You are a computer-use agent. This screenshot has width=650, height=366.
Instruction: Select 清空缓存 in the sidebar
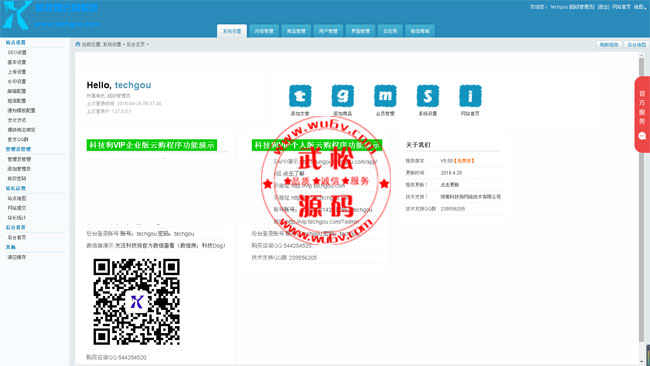(17, 257)
